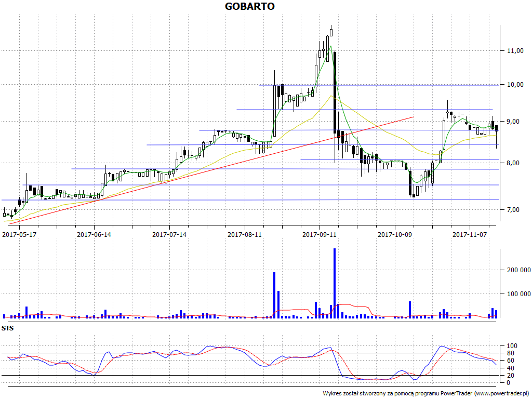The width and height of the screenshot is (532, 399).
Task: Select the 2017-08-11 date label
Action: pos(245,234)
